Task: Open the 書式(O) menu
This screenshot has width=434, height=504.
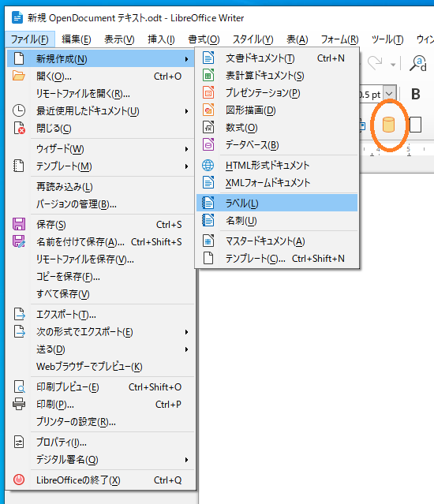Action: 204,39
